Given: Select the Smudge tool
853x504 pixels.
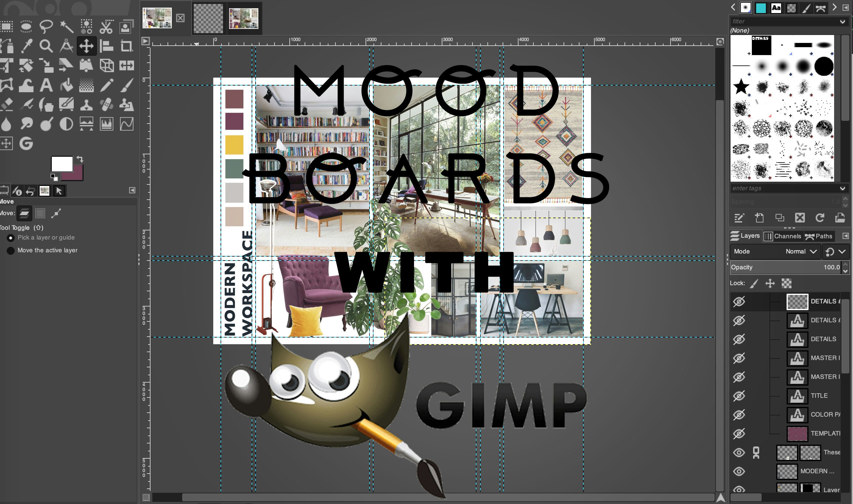Looking at the screenshot, I should click(x=26, y=124).
